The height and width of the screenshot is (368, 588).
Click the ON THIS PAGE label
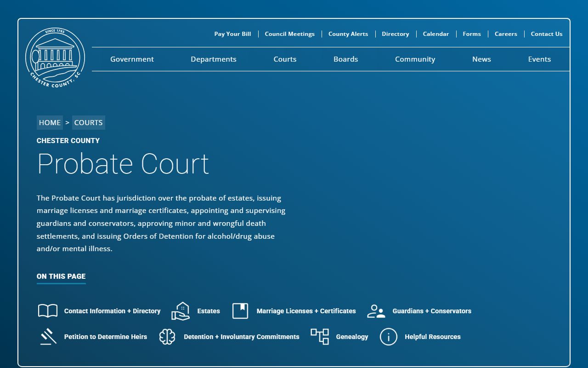(x=61, y=276)
